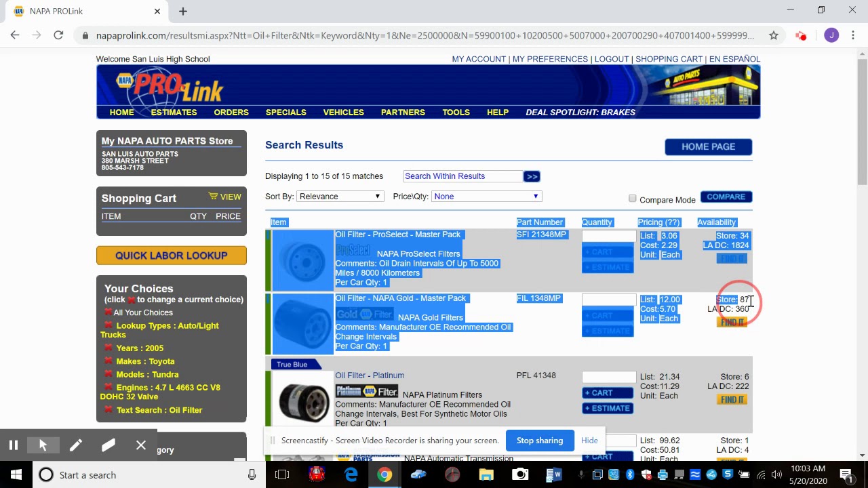The width and height of the screenshot is (868, 488).
Task: Click the browser back arrow
Action: (x=15, y=35)
